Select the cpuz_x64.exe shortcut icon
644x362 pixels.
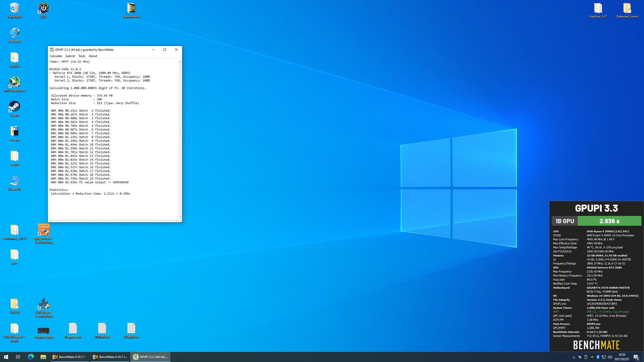[x=44, y=234]
